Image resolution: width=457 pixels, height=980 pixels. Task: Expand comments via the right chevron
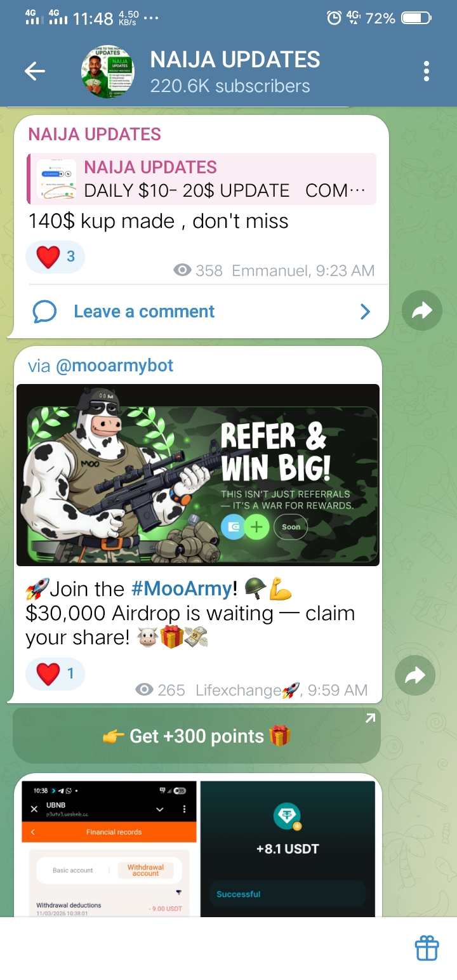(365, 312)
